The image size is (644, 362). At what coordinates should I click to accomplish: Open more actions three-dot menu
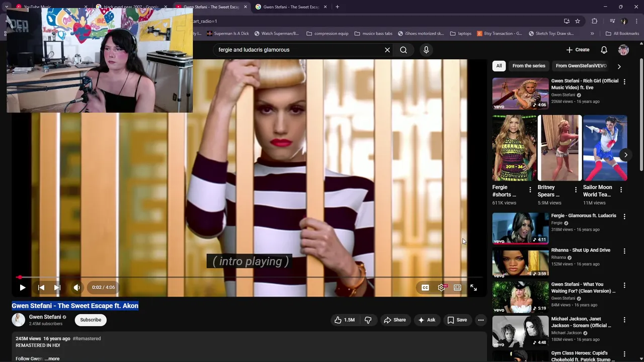(x=481, y=320)
